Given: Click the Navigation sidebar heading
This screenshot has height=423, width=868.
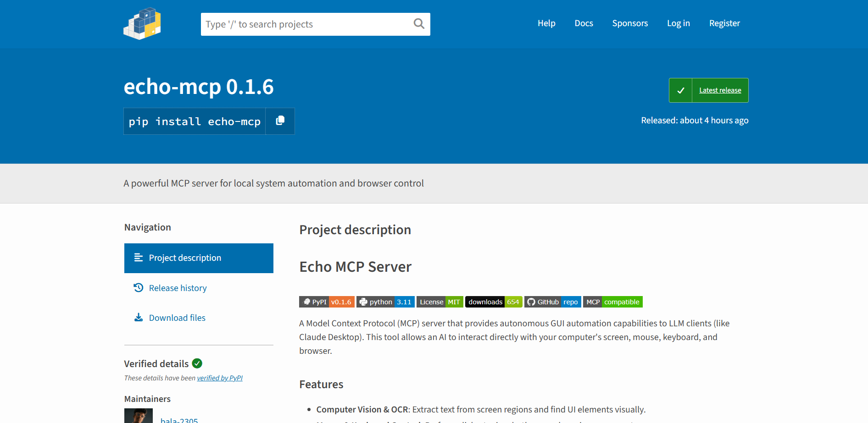Looking at the screenshot, I should point(148,227).
